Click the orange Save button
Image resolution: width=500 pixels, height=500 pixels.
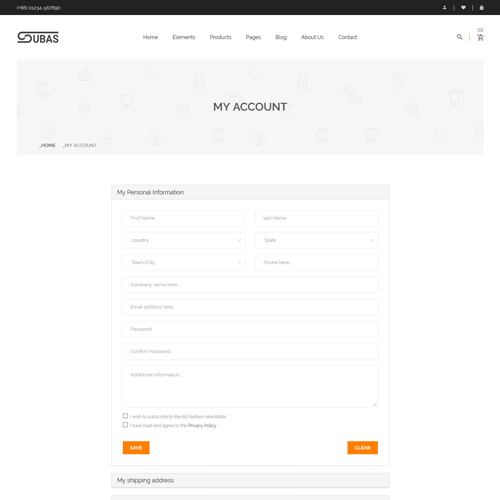136,448
